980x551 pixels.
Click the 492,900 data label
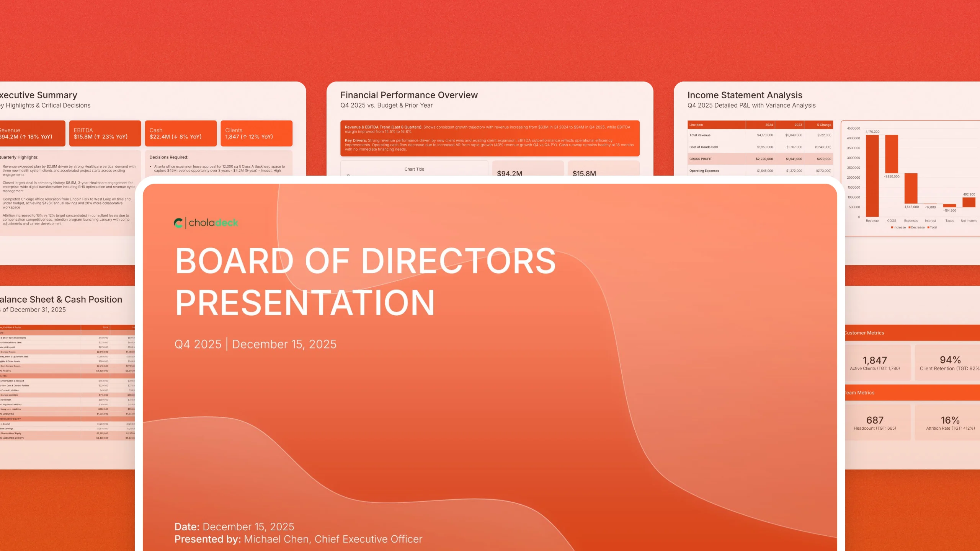pyautogui.click(x=969, y=194)
